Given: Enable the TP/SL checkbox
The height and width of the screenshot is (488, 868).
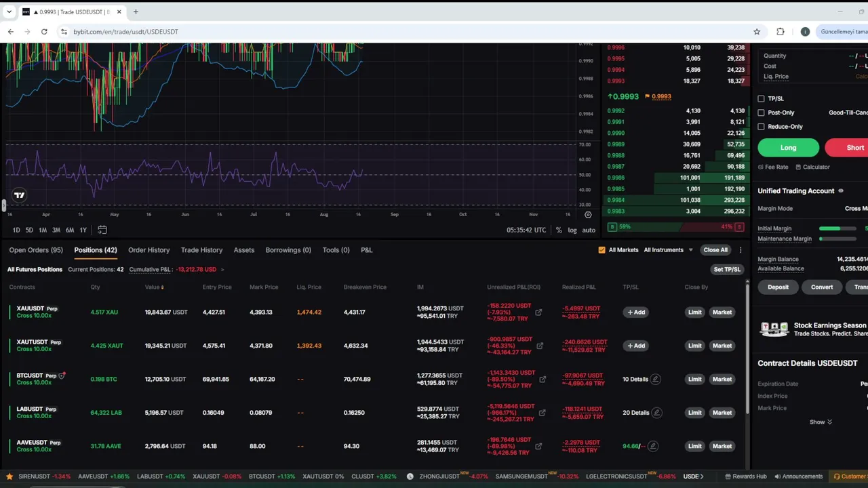Looking at the screenshot, I should [x=761, y=99].
